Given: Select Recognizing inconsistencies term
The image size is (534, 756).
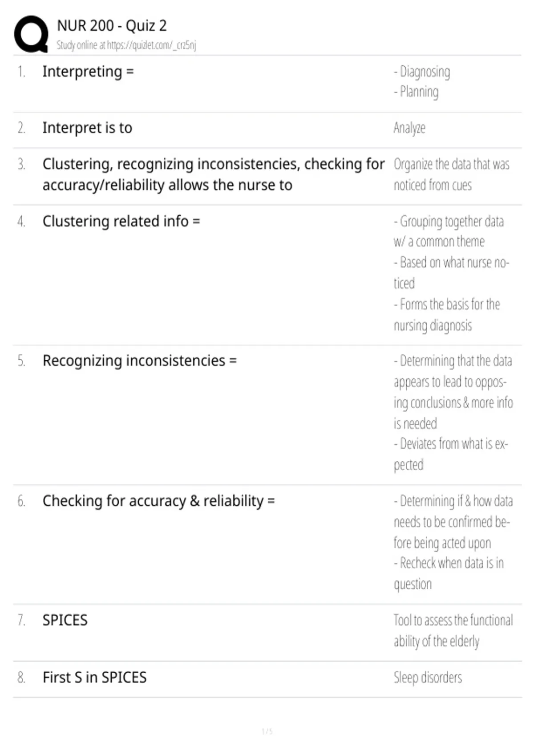Looking at the screenshot, I should click(x=140, y=361).
